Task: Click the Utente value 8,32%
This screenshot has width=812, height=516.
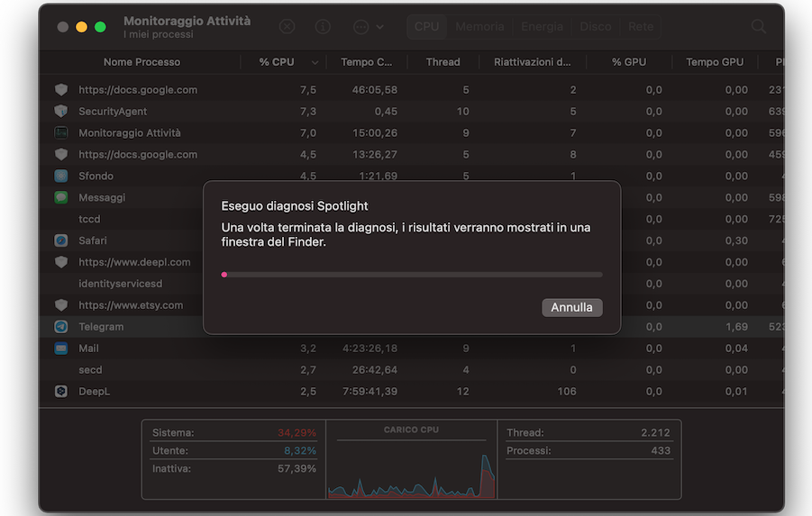Action: pos(300,451)
